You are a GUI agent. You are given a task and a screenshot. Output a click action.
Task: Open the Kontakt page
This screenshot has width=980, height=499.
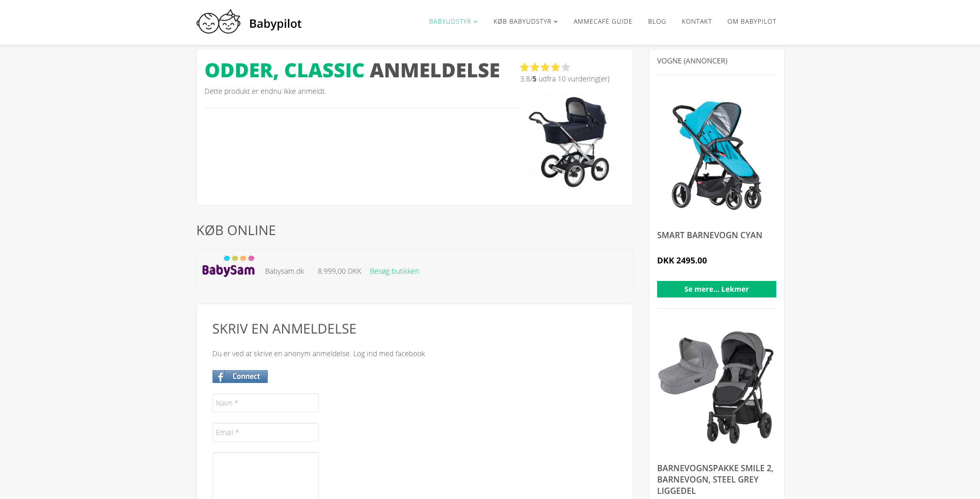click(697, 22)
